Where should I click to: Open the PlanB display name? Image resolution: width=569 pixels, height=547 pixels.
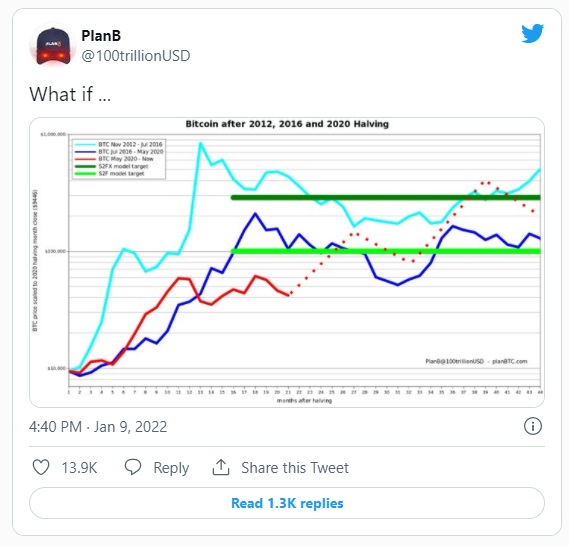tap(101, 36)
